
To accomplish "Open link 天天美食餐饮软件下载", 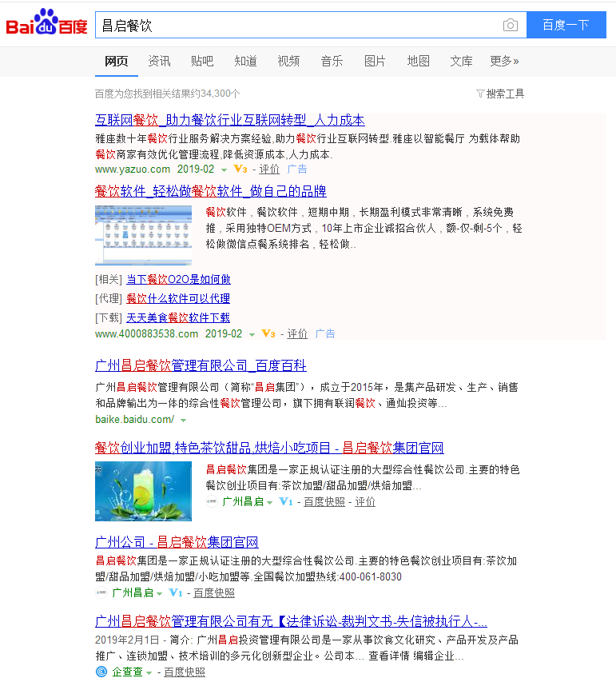I will point(178,318).
